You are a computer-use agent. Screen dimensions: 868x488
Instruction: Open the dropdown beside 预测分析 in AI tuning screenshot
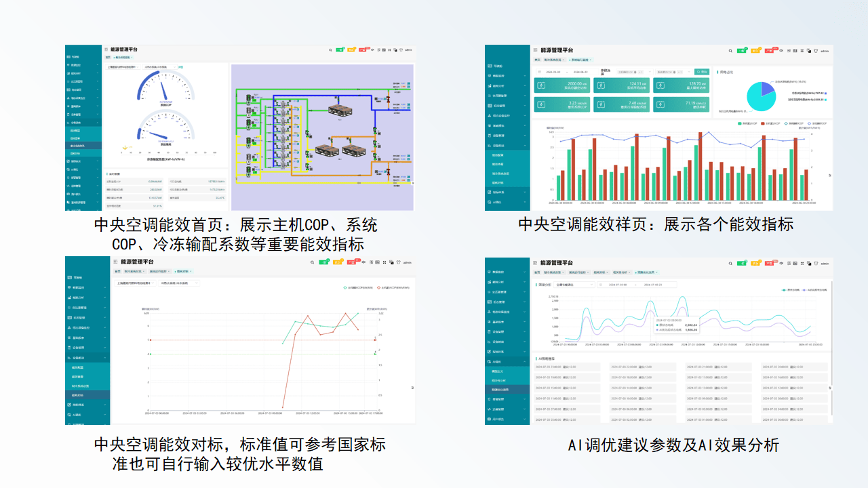(574, 285)
